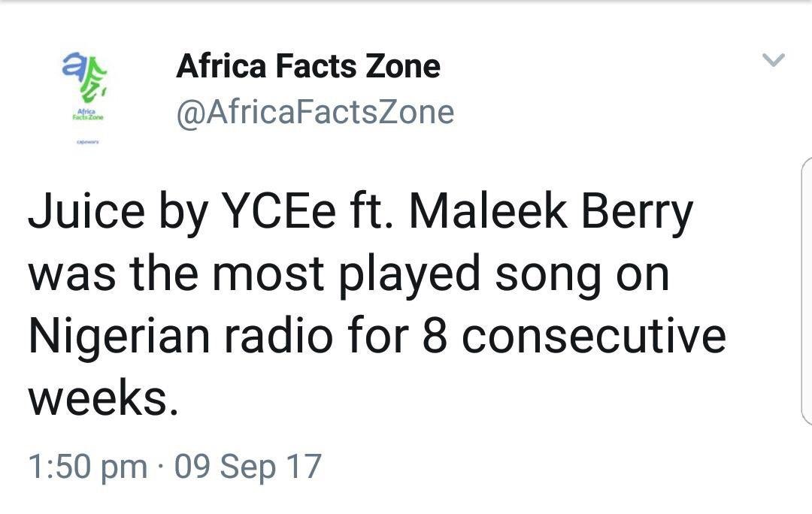The height and width of the screenshot is (514, 812).
Task: Click the name "Maleek Berry" in the tweet
Action: click(550, 213)
